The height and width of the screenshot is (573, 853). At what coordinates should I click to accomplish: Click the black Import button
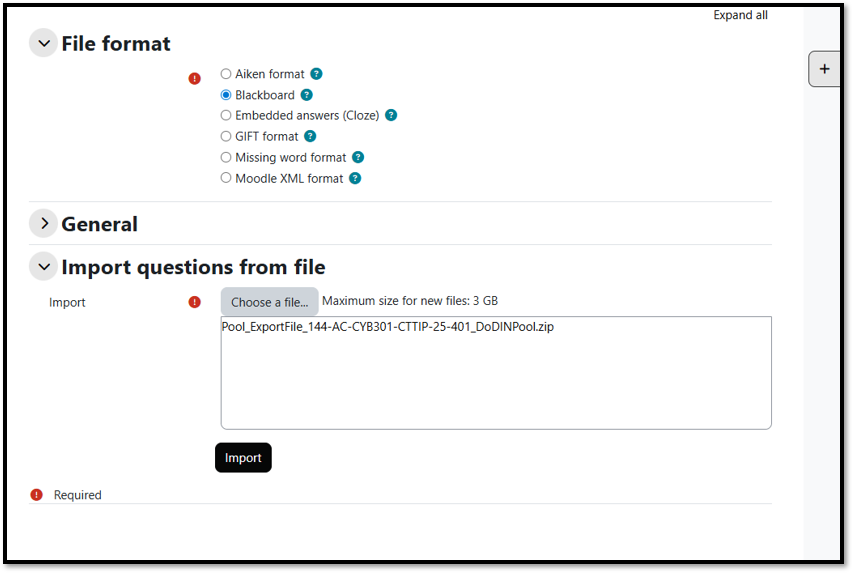(243, 458)
